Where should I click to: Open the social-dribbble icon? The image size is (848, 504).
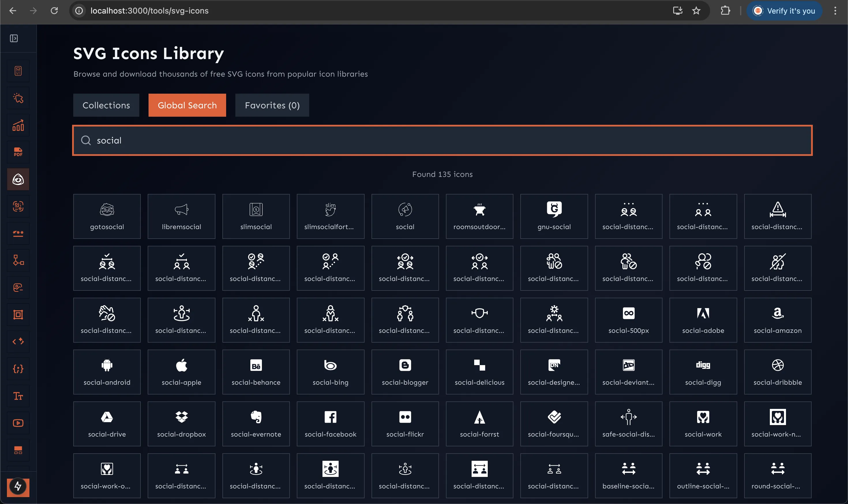point(777,371)
